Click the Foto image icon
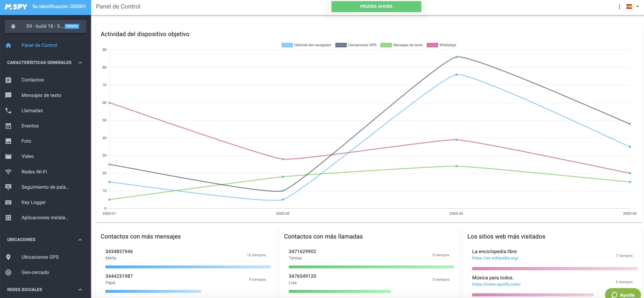 [8, 141]
